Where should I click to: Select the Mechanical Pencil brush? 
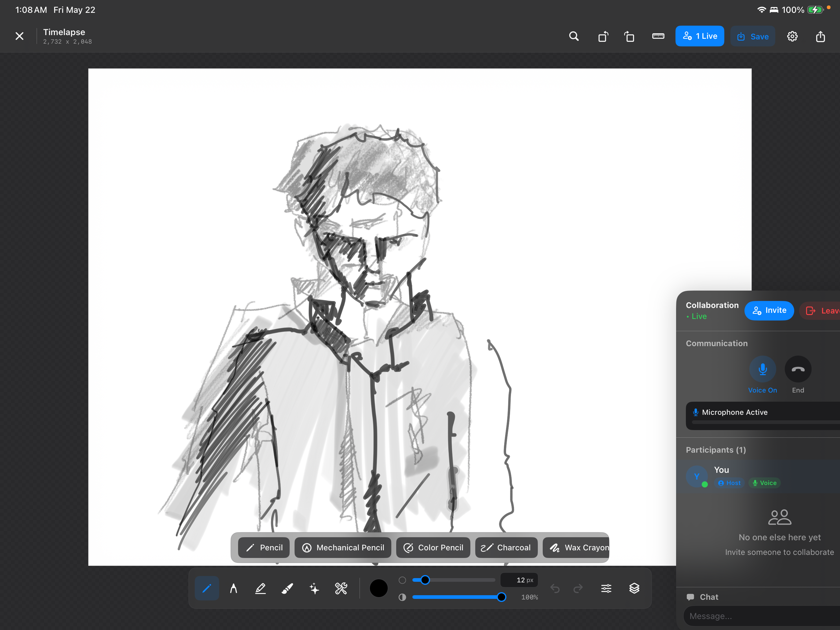click(x=343, y=548)
